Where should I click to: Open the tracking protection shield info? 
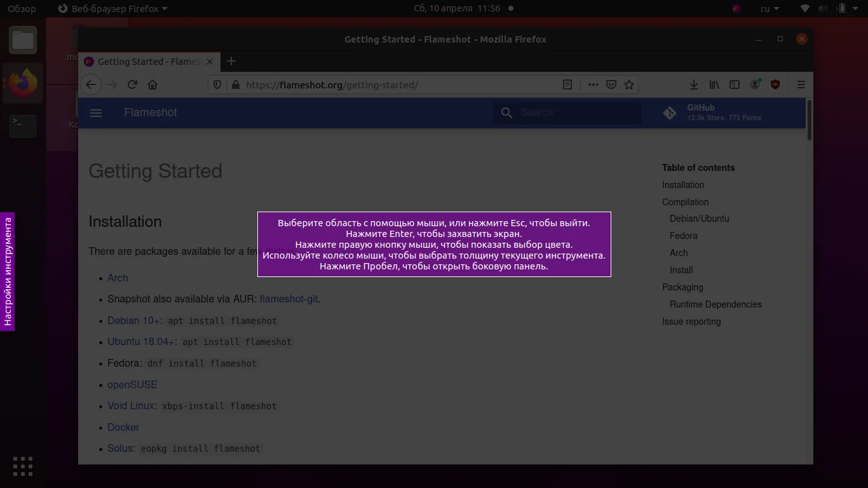[217, 85]
